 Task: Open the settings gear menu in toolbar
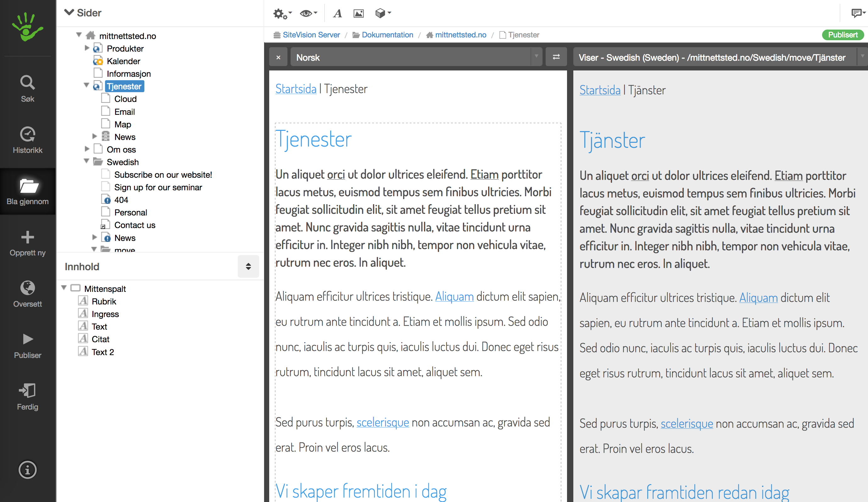coord(282,14)
